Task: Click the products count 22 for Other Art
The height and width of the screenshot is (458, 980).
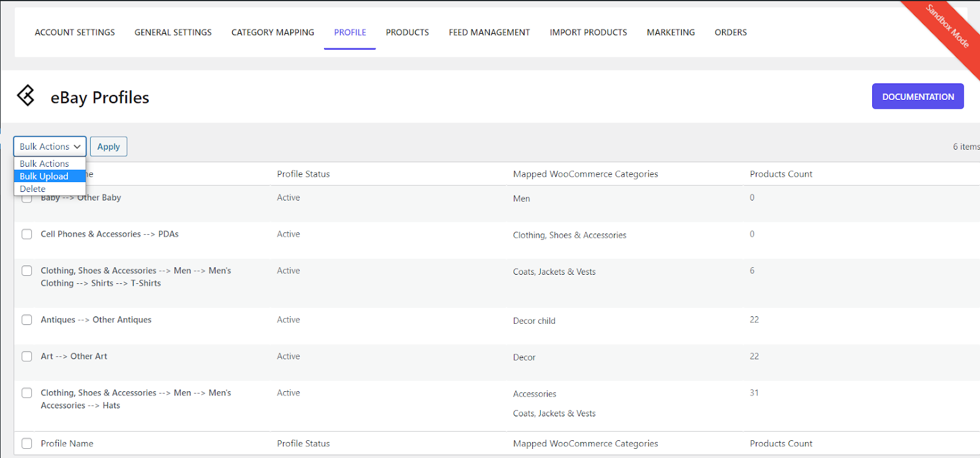Action: coord(754,356)
